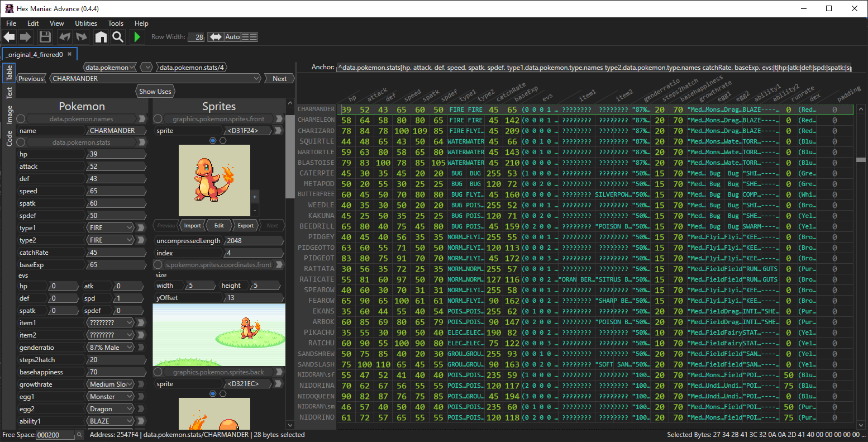Toggle the circle beside data.pokemon.stats
Viewport: 868px width, 442px height.
(21, 142)
